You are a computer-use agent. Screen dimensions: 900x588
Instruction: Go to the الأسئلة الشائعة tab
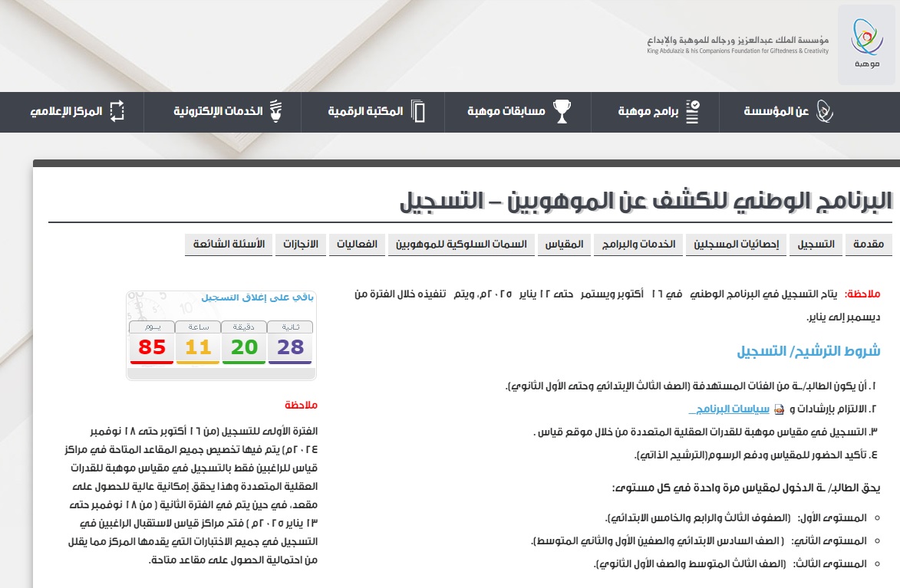(x=229, y=245)
